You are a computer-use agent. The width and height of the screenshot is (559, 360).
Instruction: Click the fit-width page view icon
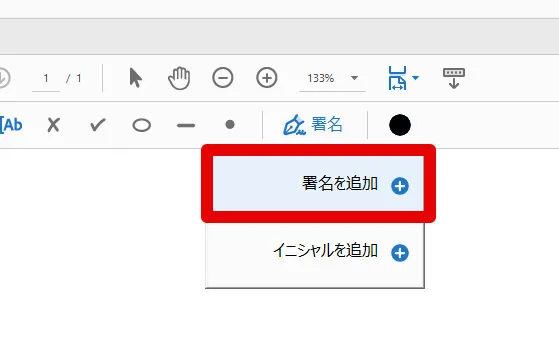click(x=397, y=78)
